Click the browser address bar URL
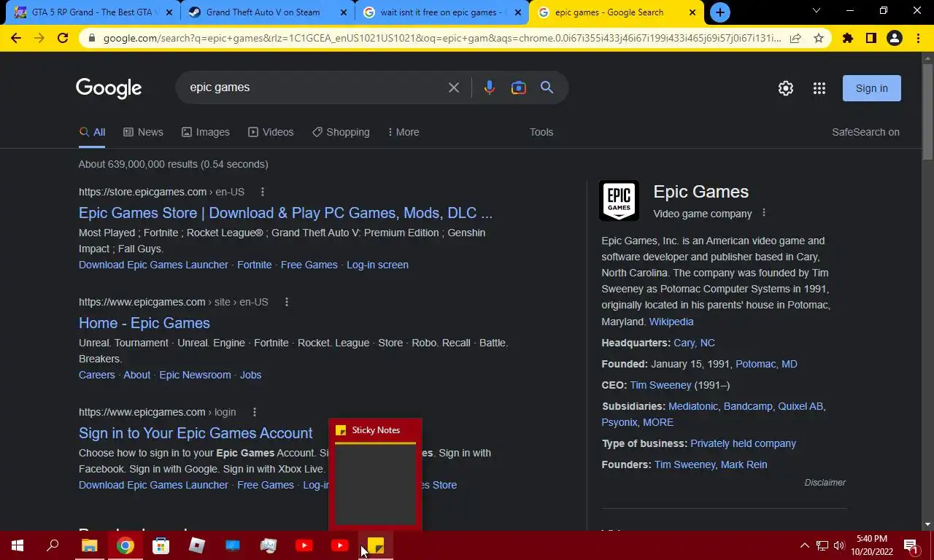Image resolution: width=934 pixels, height=560 pixels. tap(441, 38)
